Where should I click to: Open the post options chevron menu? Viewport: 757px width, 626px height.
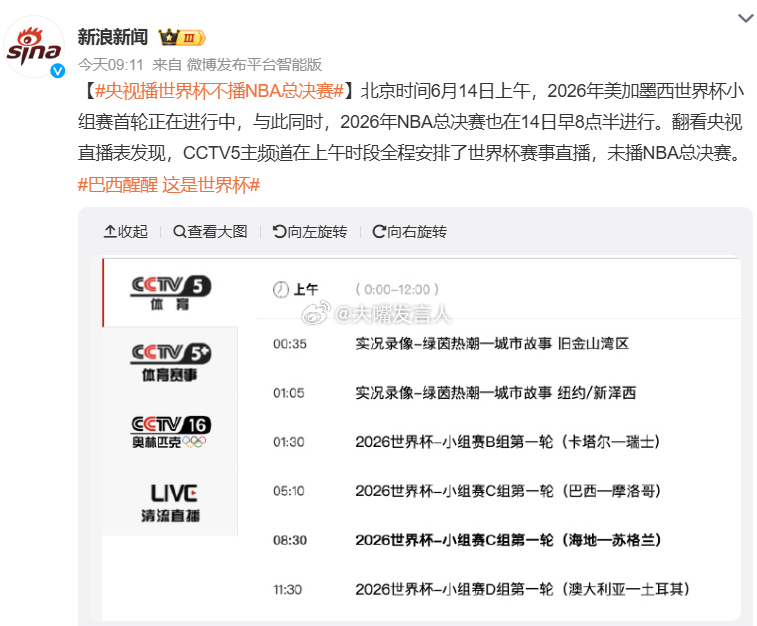click(x=745, y=18)
